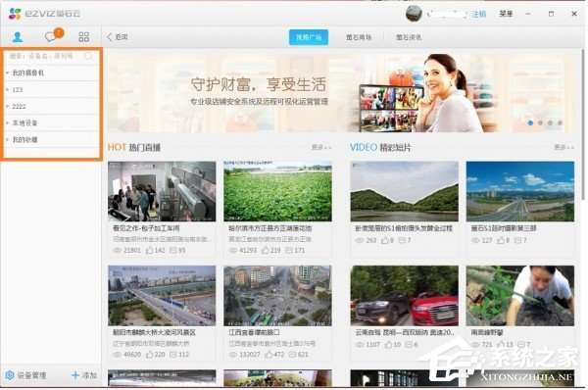
Task: Go back using the left arrow
Action: tap(110, 37)
